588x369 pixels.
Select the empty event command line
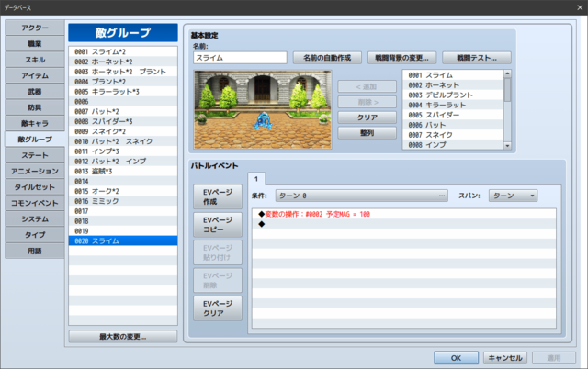(404, 224)
